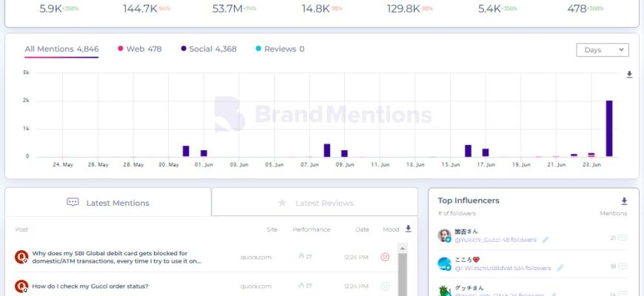Click the neutral mood icon on Gucci post
Image resolution: width=644 pixels, height=296 pixels.
pos(385,286)
